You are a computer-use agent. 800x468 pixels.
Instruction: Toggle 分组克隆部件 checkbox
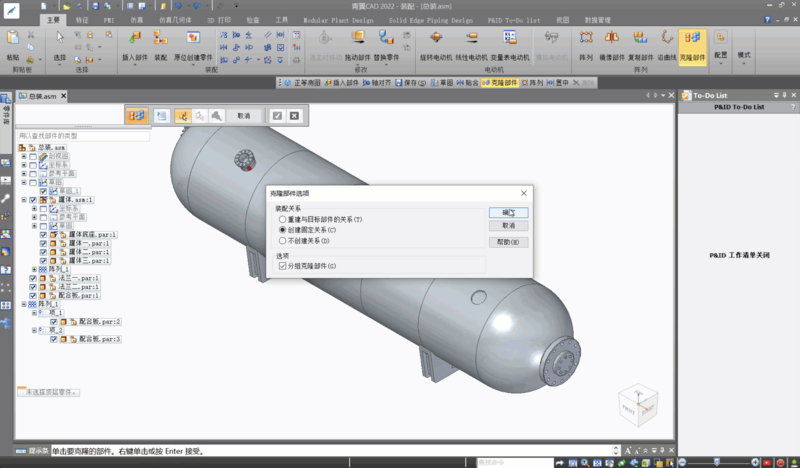[x=282, y=266]
